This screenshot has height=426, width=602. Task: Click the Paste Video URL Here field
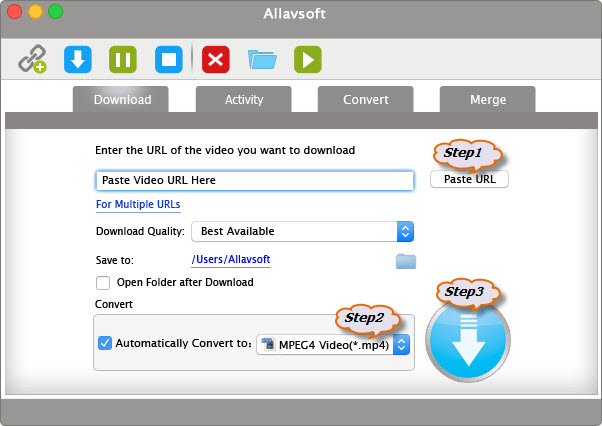pos(255,180)
